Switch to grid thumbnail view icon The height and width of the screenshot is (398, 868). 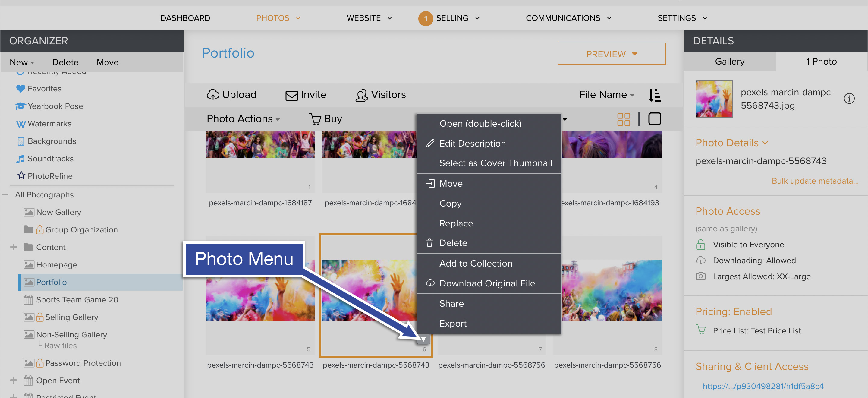[623, 119]
